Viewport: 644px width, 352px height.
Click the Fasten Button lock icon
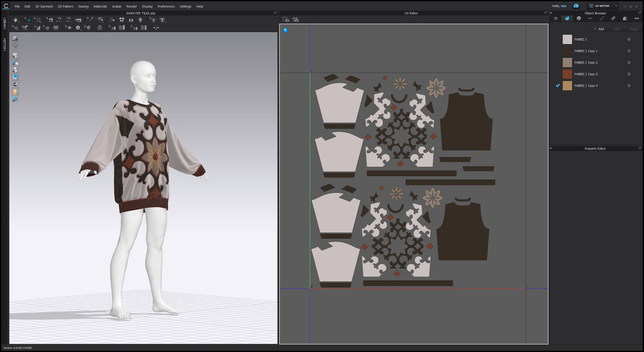87,28
